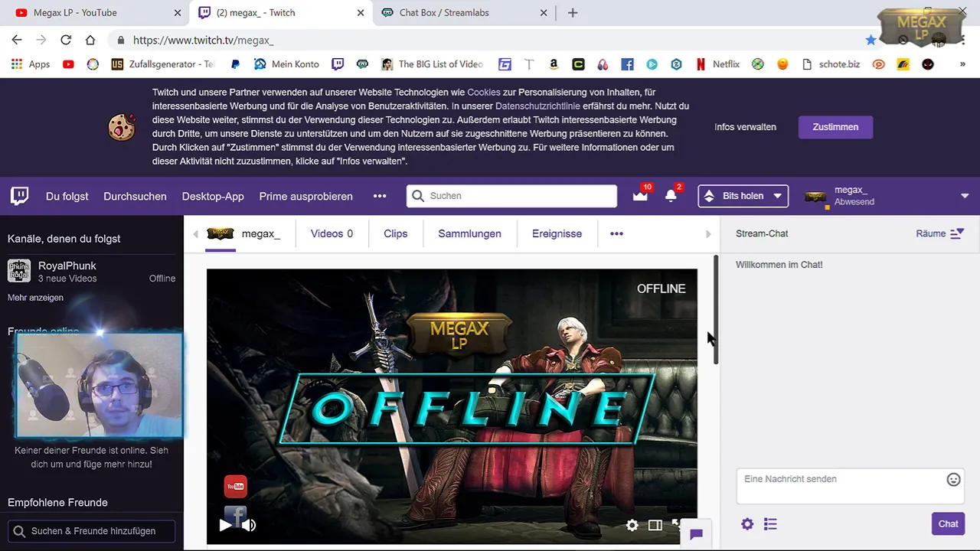Viewport: 980px width, 551px height.
Task: Open Du folgst in navigation
Action: 67,196
